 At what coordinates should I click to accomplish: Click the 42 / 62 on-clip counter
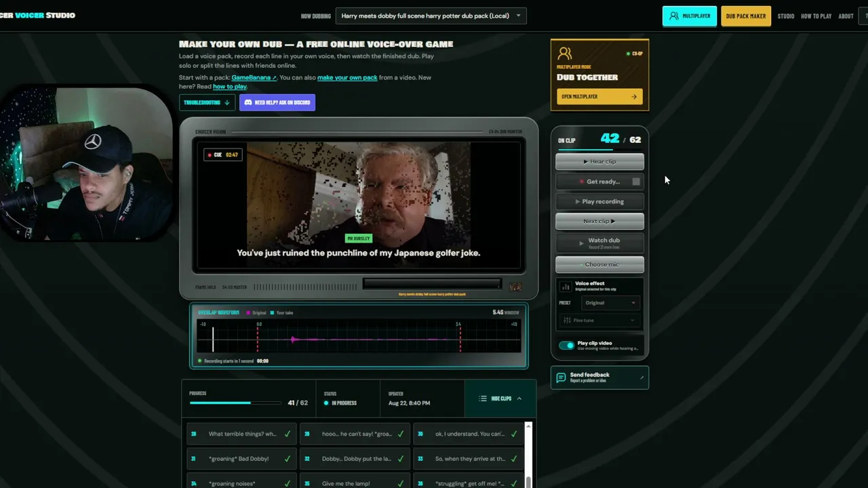(620, 139)
